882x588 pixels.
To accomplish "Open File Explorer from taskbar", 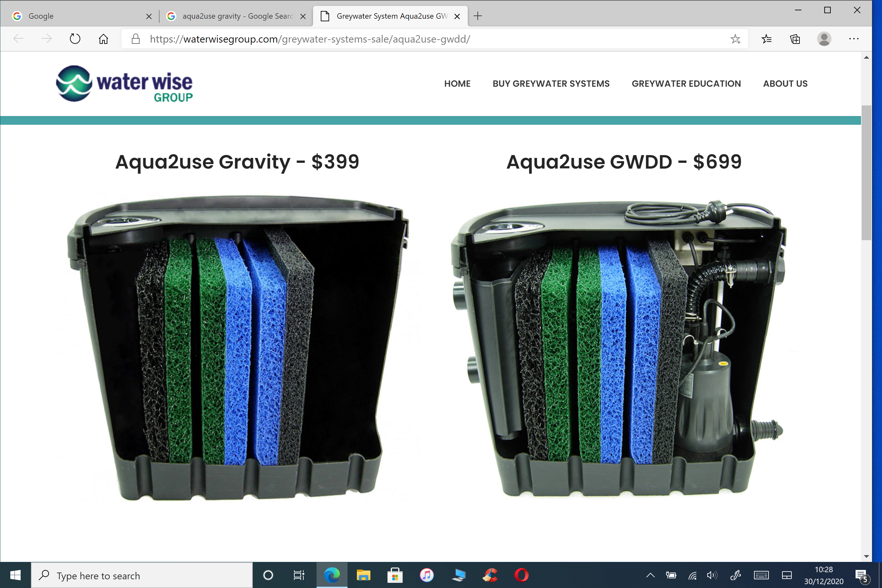I will [x=363, y=575].
